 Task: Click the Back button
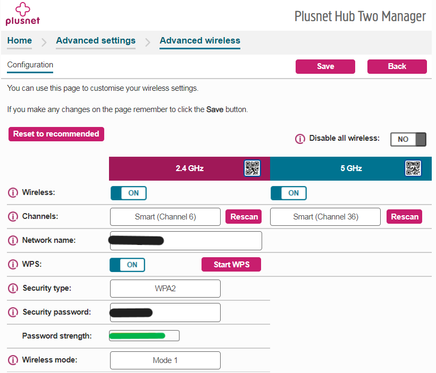(x=397, y=66)
